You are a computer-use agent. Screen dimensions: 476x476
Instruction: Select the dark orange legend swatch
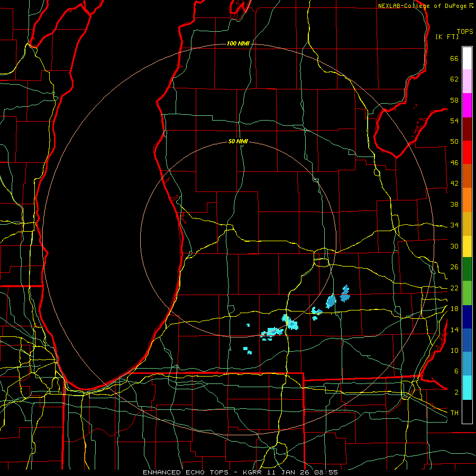tap(467, 176)
